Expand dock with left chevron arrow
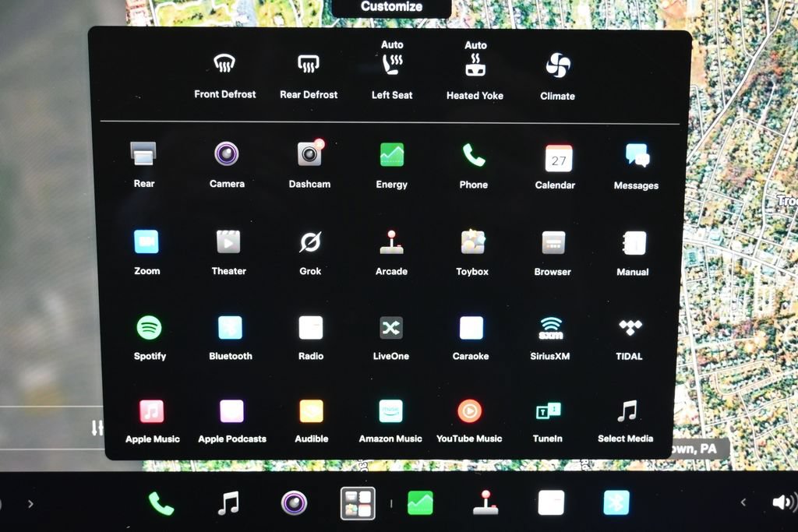The height and width of the screenshot is (532, 798). (30, 504)
